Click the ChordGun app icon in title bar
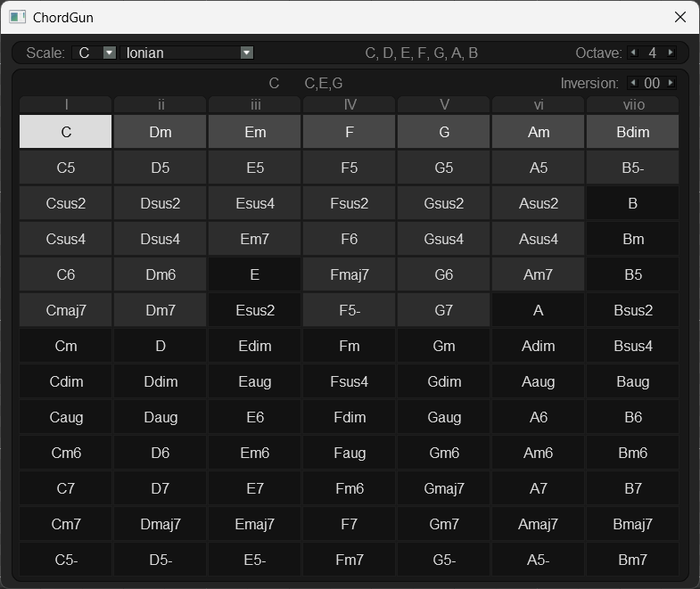The image size is (700, 589). pyautogui.click(x=18, y=17)
